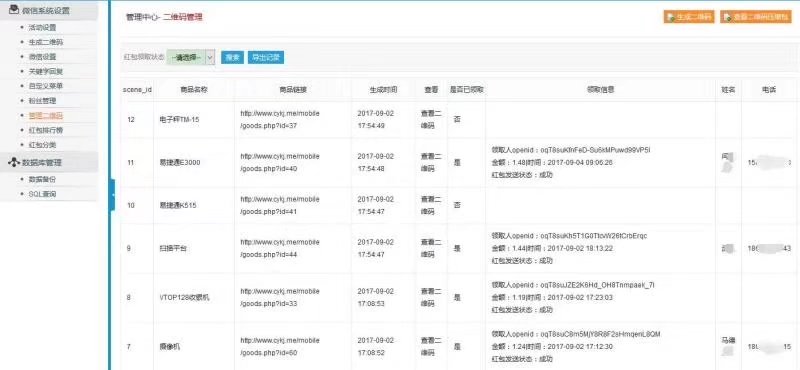Image resolution: width=800 pixels, height=370 pixels.
Task: Collapse the sidebar with the blue arrow handle
Action: [112, 194]
